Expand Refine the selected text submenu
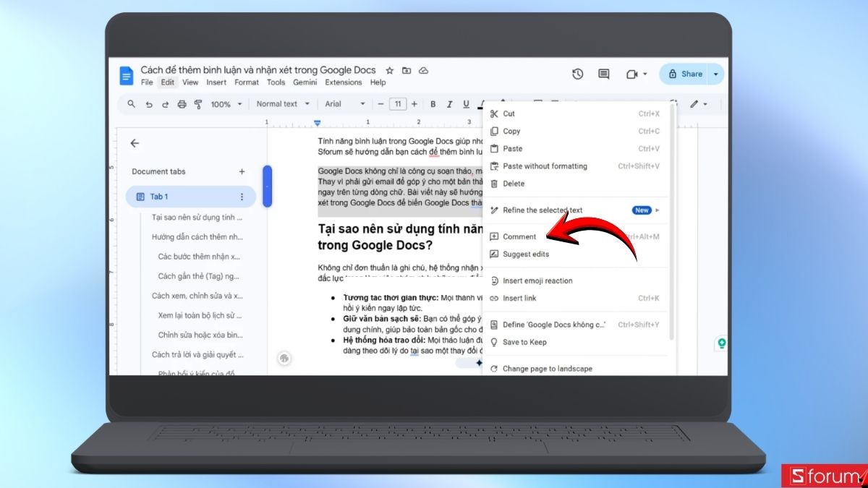Viewport: 868px width, 488px height. (x=575, y=210)
